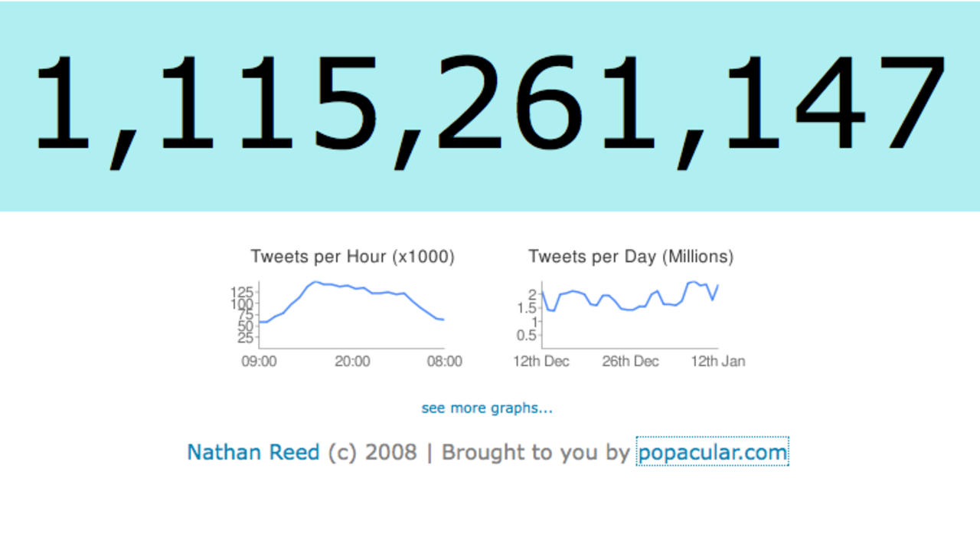Click the 'Tweets per Hour (x1000)' title
This screenshot has width=980, height=544.
click(352, 257)
